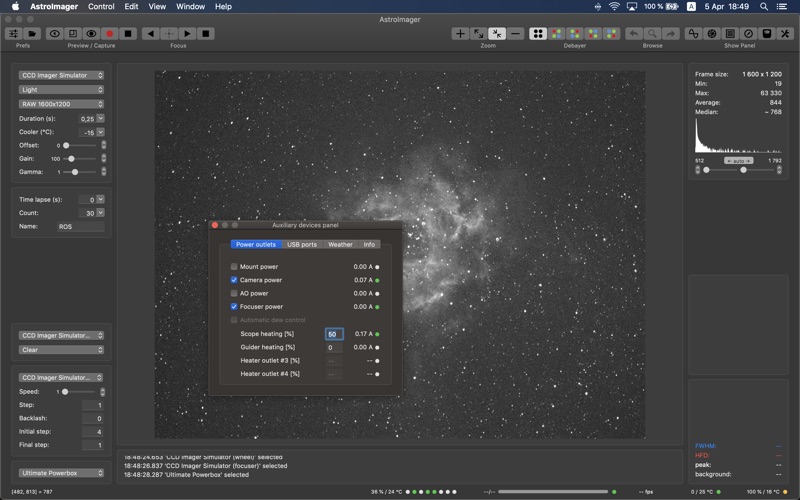Switch to the USB ports tab
Viewport: 800px width, 500px height.
coord(302,244)
